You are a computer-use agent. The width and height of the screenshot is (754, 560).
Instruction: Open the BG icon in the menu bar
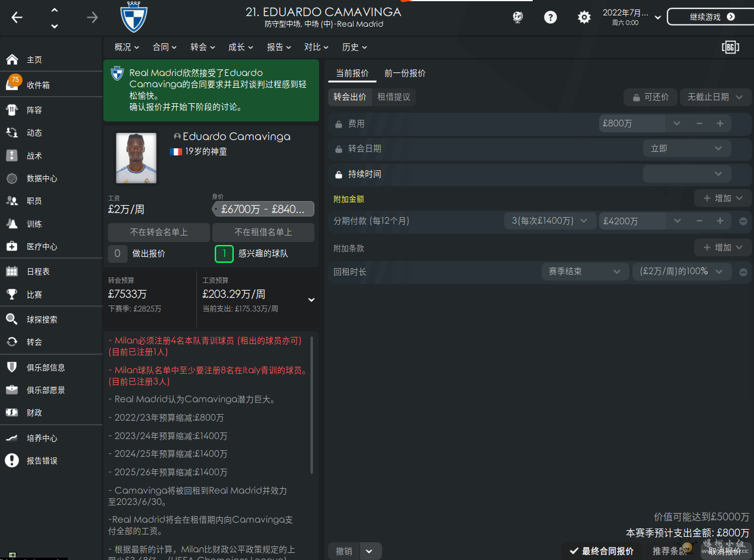pos(730,47)
